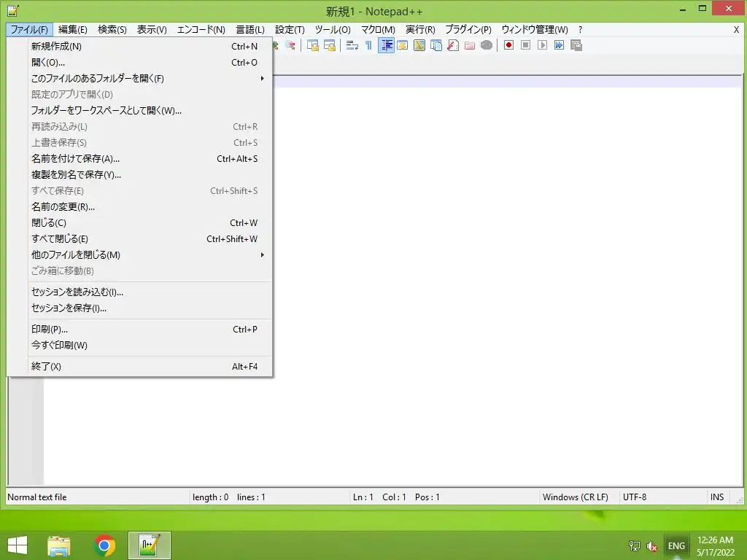Close the open ファイル(F) menu header
Viewport: 747px width, 560px height.
pos(29,29)
